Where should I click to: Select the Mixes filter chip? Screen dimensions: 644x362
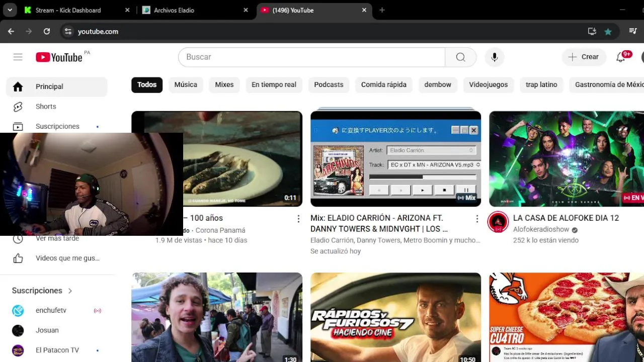pyautogui.click(x=224, y=84)
